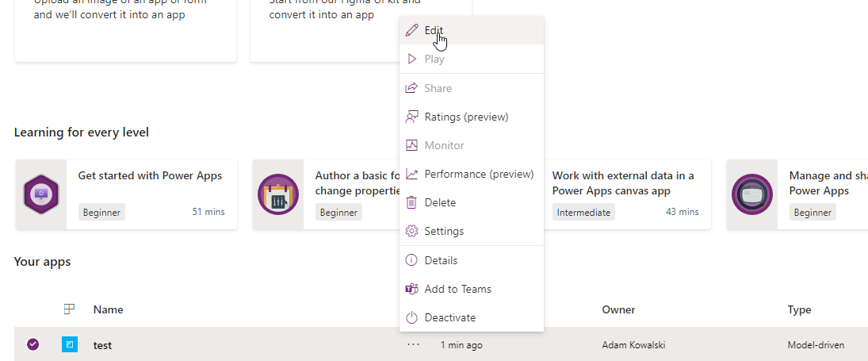Viewport: 868px width, 361px height.
Task: Click the Intermediate level badge
Action: [x=583, y=212]
